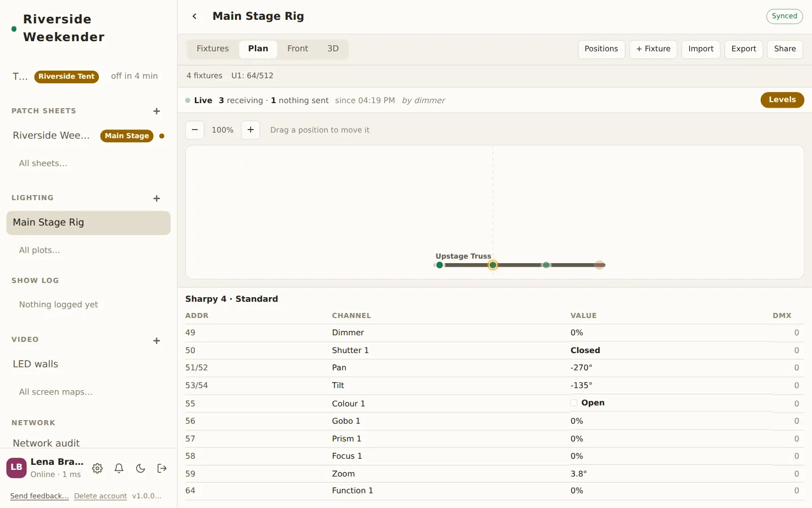Open the Levels button
The width and height of the screenshot is (812, 508).
[x=782, y=100]
